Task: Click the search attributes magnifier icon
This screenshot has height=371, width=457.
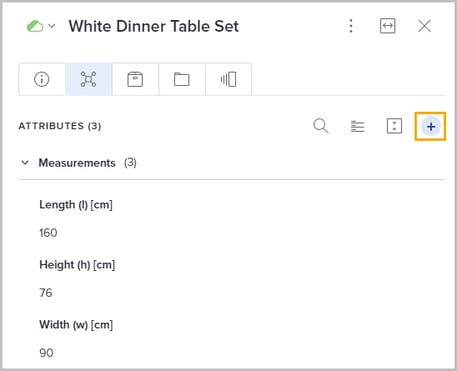Action: [321, 126]
